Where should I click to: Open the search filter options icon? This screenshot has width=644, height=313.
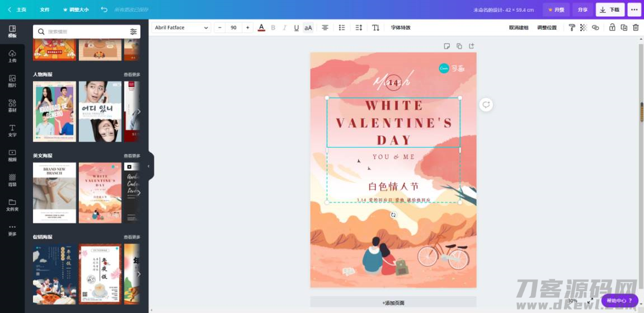pos(134,31)
